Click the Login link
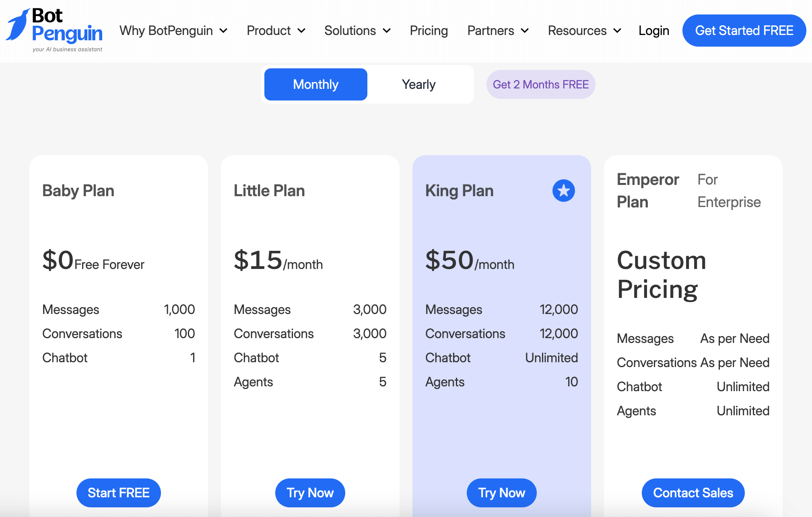 (654, 31)
